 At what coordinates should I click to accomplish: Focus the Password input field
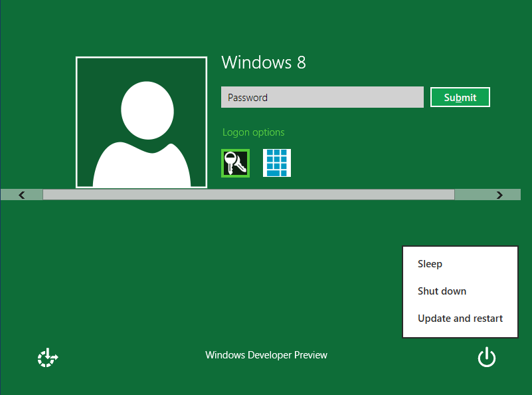[x=322, y=97]
